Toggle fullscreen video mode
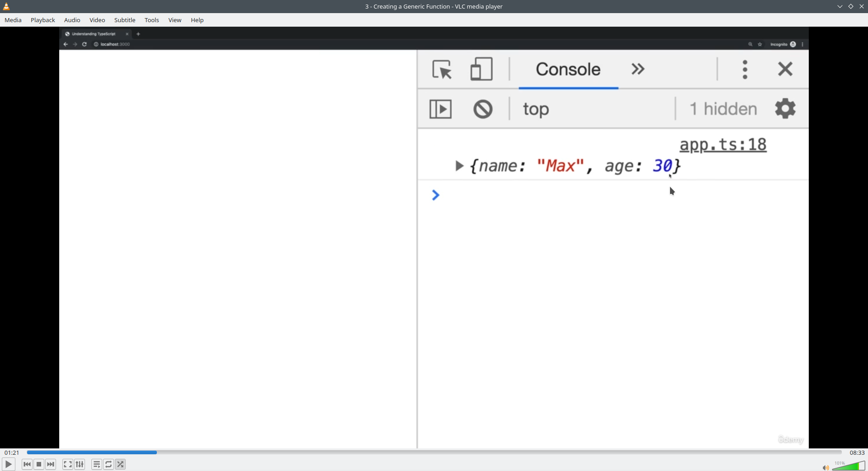868x471 pixels. pos(68,464)
